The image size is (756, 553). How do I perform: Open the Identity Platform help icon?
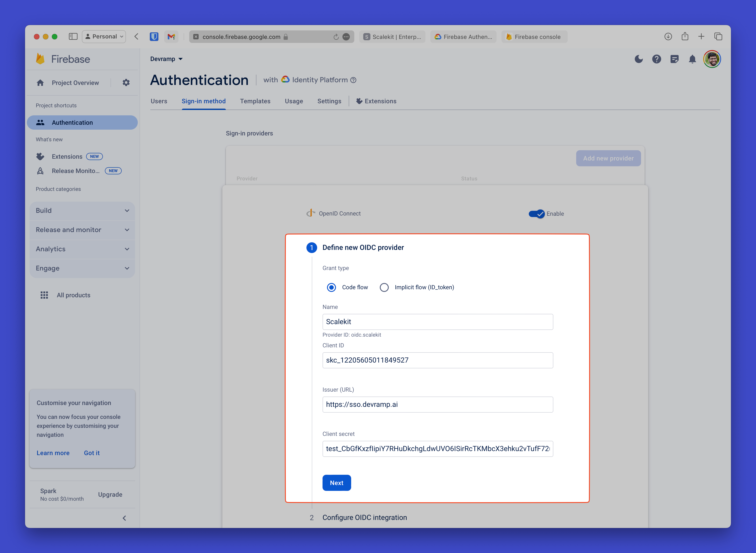click(x=354, y=80)
